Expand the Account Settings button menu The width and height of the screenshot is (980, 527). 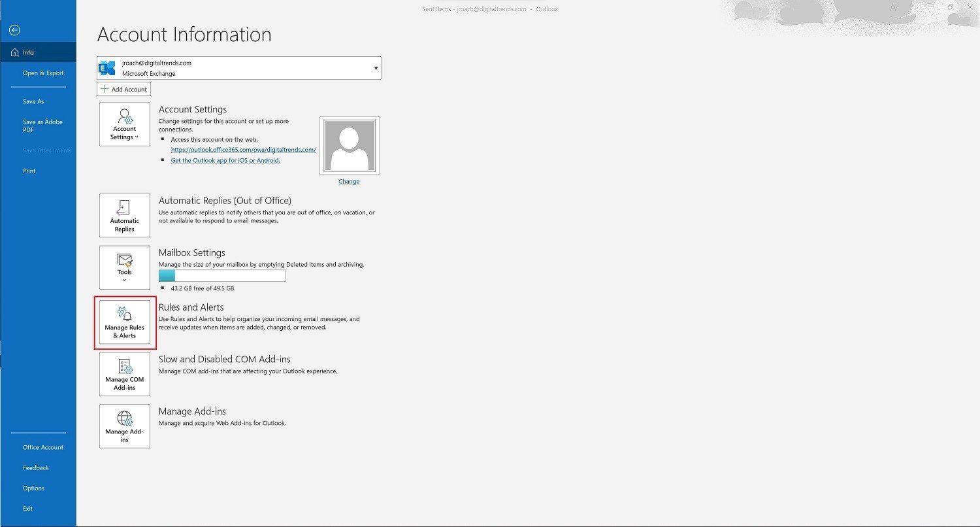pos(125,124)
